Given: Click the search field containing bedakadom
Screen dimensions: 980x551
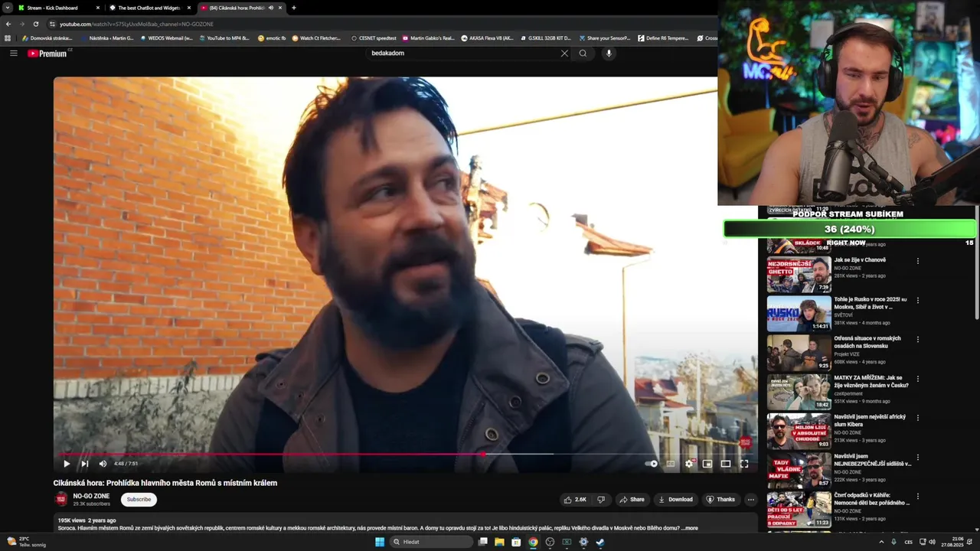Looking at the screenshot, I should [463, 53].
